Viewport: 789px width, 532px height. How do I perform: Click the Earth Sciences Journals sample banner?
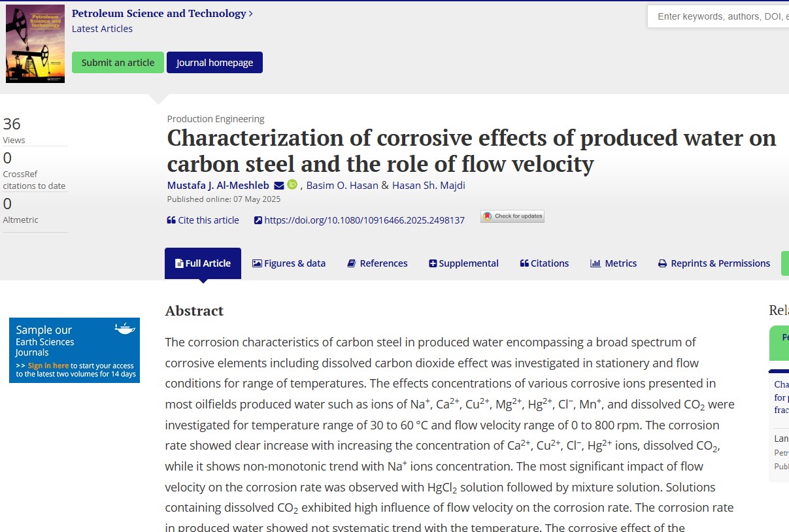75,350
